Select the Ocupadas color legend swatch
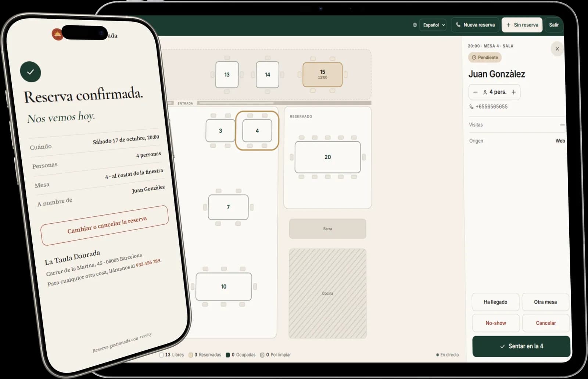Screen dimensions: 588x379 (228, 355)
